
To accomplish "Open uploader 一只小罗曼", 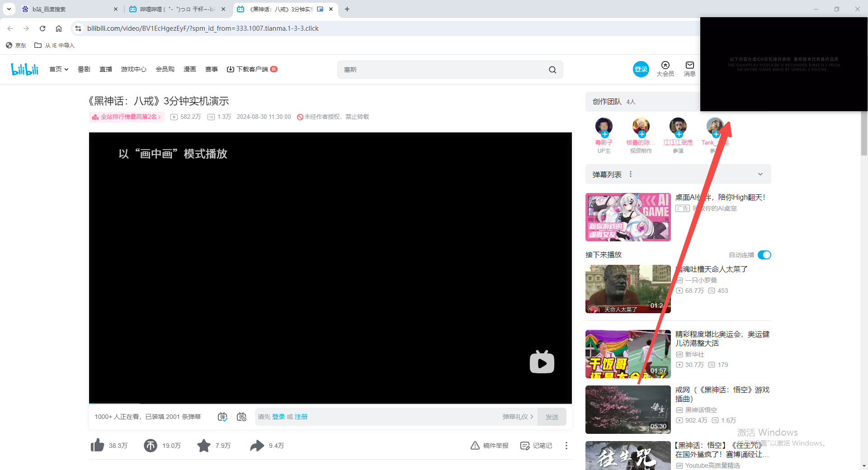I will 701,280.
